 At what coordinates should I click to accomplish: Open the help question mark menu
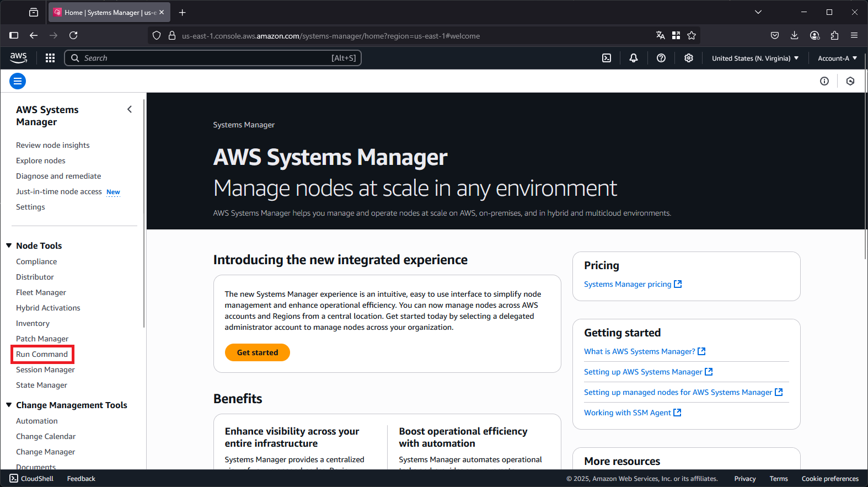661,58
